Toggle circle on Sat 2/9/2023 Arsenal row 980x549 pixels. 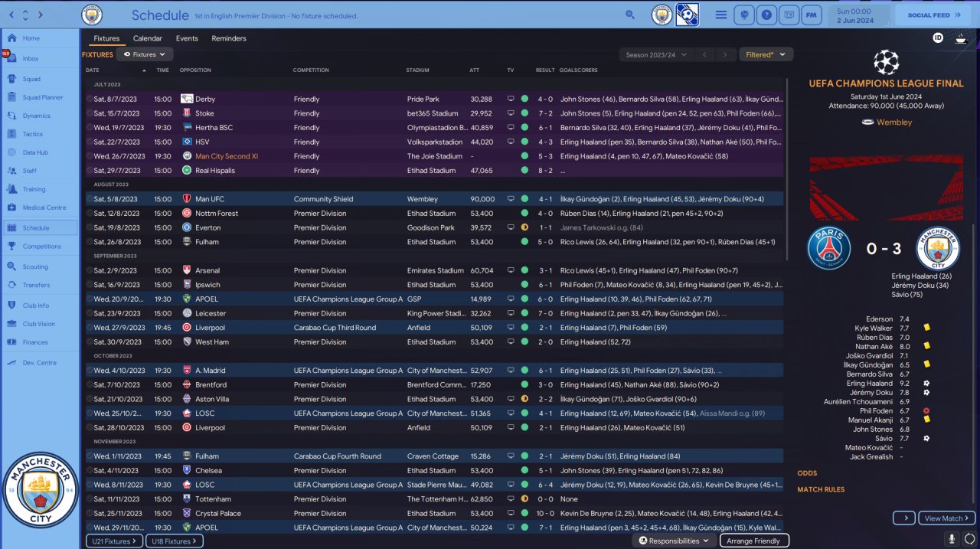point(90,270)
